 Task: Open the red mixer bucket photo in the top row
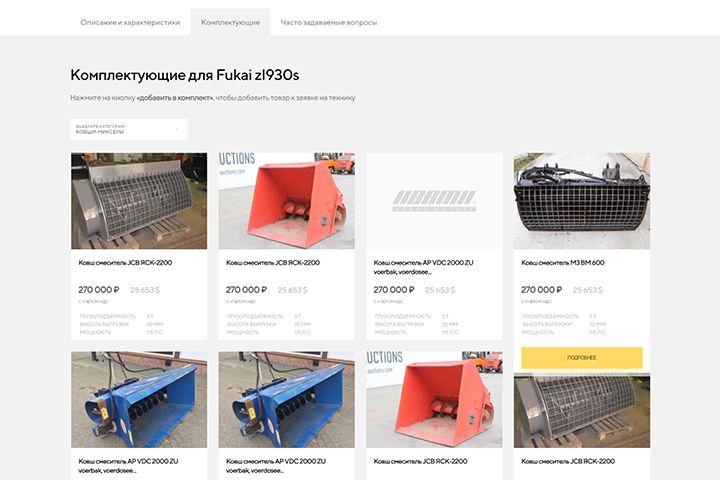(x=287, y=201)
